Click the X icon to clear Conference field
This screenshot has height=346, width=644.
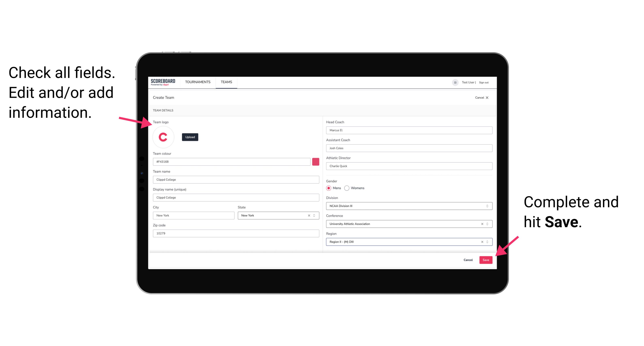click(x=481, y=224)
